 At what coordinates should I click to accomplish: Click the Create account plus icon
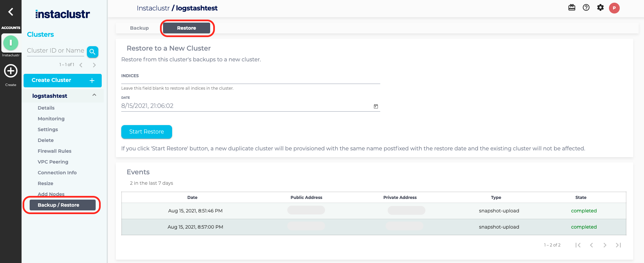[11, 71]
